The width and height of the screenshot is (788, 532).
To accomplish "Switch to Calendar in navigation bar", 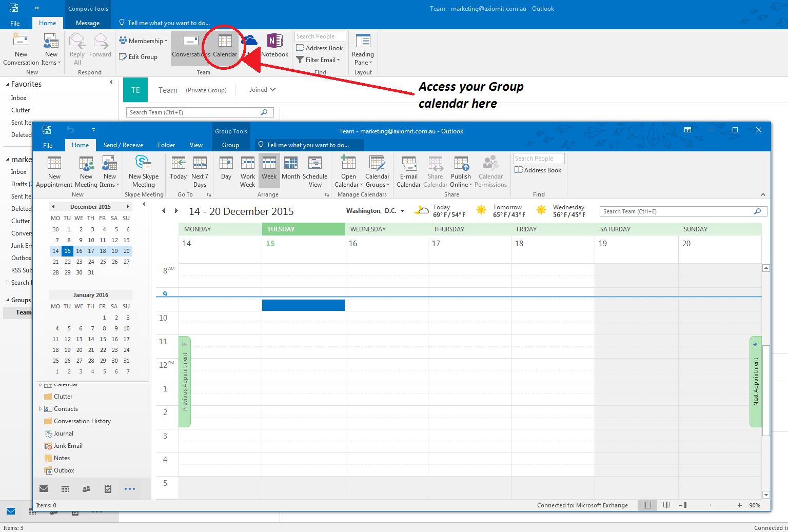I will coord(65,489).
